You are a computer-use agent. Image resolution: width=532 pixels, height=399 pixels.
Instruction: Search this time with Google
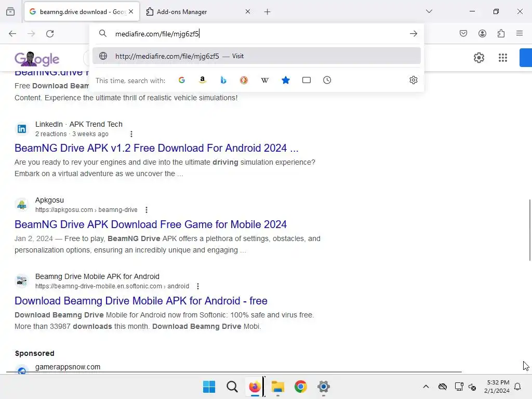point(182,80)
